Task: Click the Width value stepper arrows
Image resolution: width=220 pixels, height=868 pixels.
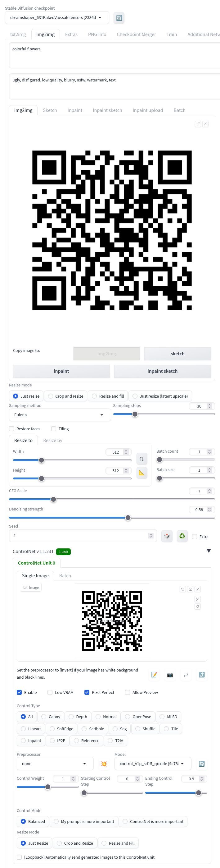Action: (x=126, y=452)
